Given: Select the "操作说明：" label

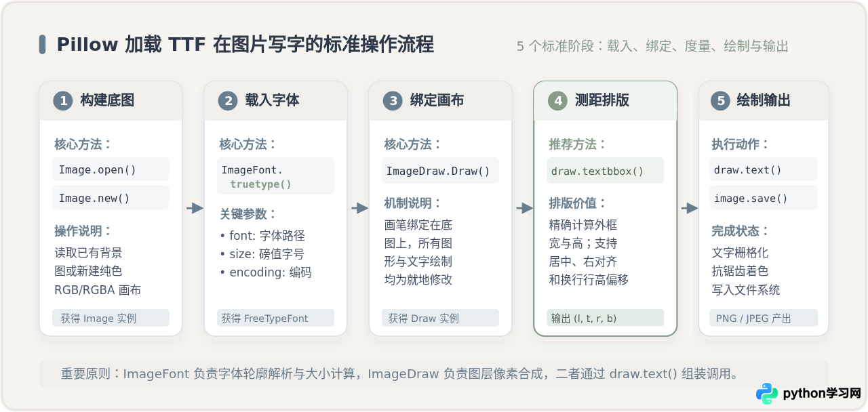Looking at the screenshot, I should (x=83, y=231).
